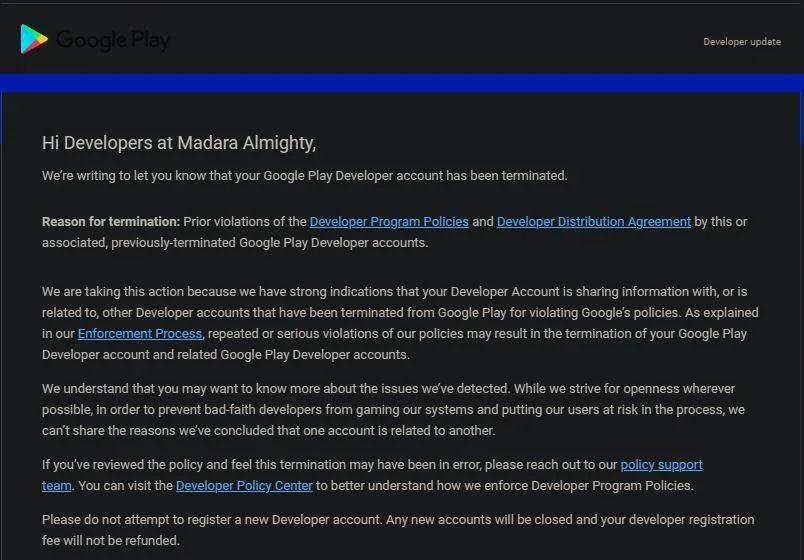Click the 'fee will not be refunded' text

pos(110,541)
